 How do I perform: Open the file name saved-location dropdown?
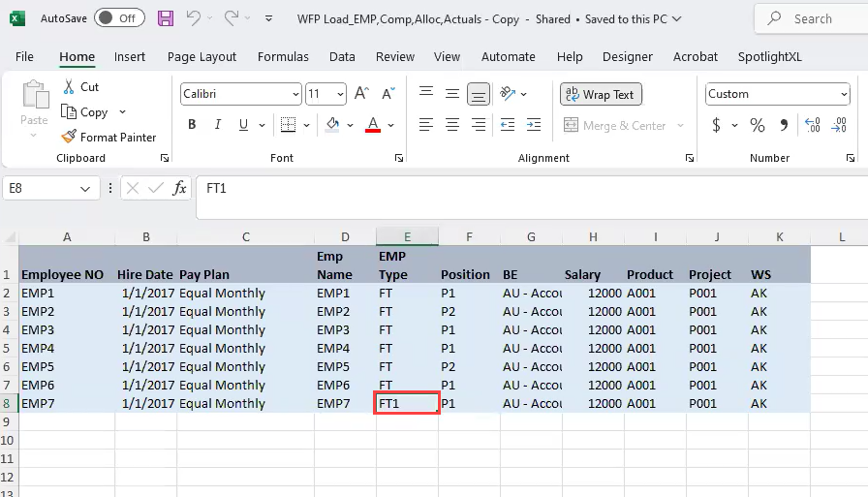click(676, 18)
